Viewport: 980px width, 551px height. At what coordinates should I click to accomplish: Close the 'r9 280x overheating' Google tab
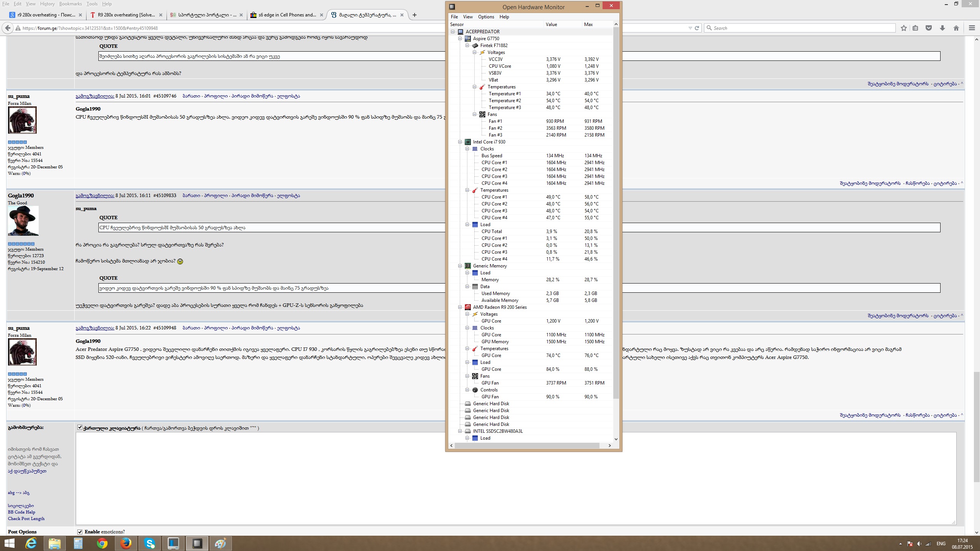click(80, 15)
